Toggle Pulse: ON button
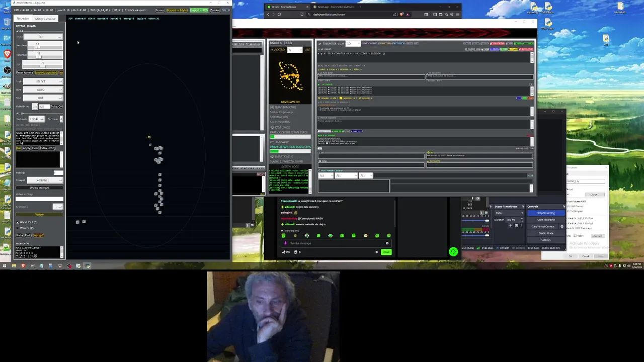This screenshot has width=644, height=362. tap(57, 107)
